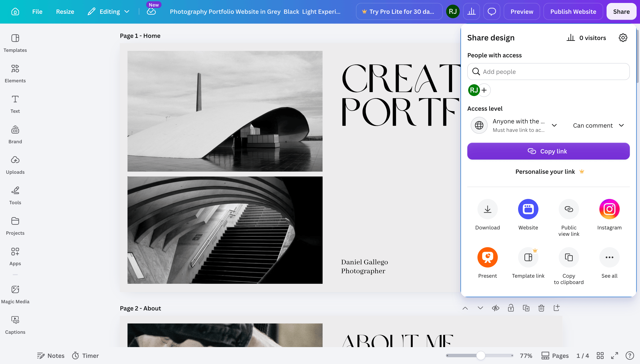Go to Canva home icon
640x364 pixels.
15,11
